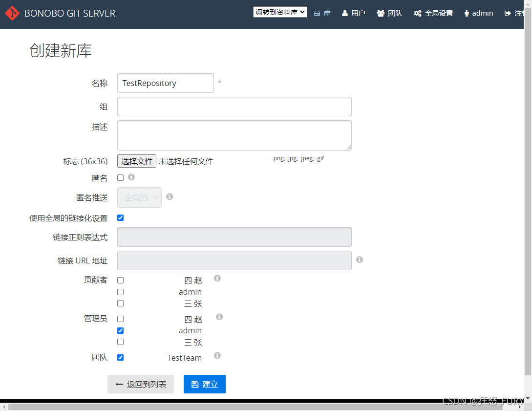This screenshot has width=532, height=411.
Task: Uncheck TestTeam in the 团队 section
Action: pyautogui.click(x=120, y=357)
